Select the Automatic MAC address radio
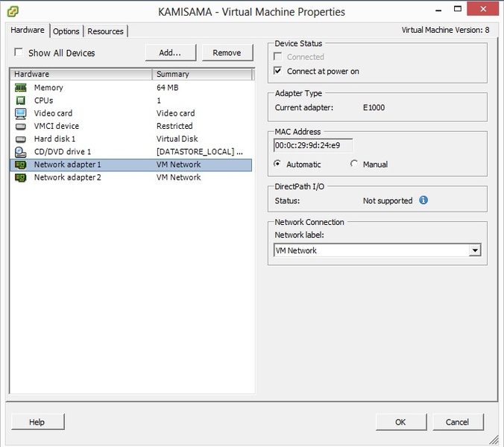This screenshot has width=504, height=447. point(277,164)
